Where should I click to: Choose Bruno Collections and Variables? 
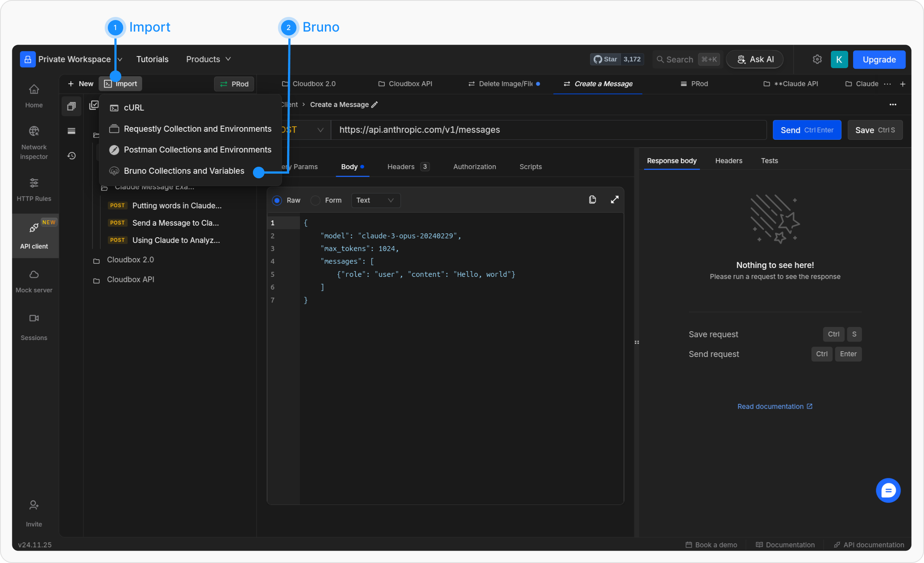184,171
